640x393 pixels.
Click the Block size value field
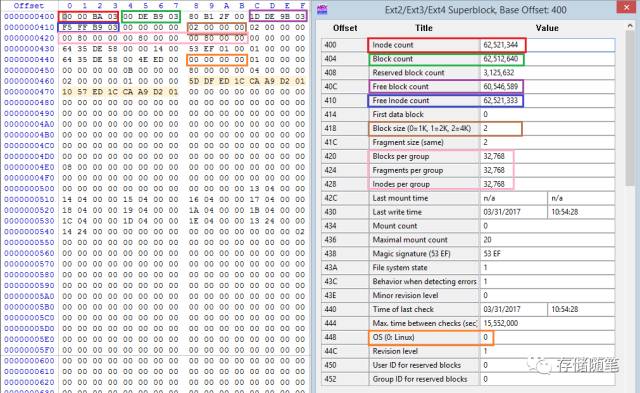tap(547, 128)
